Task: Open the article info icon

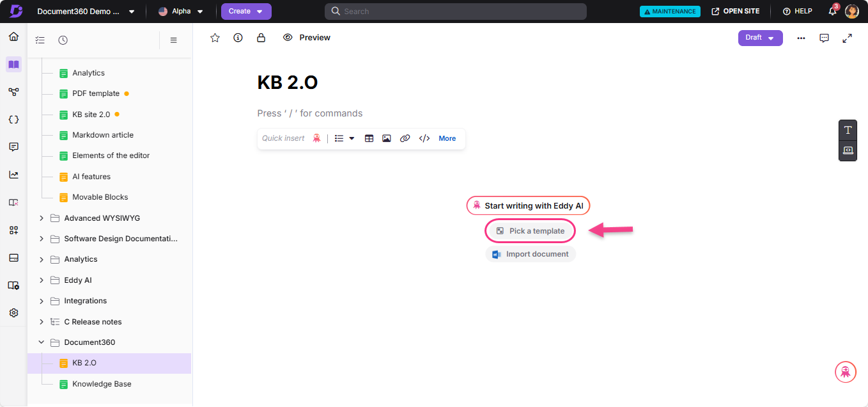Action: click(x=238, y=38)
